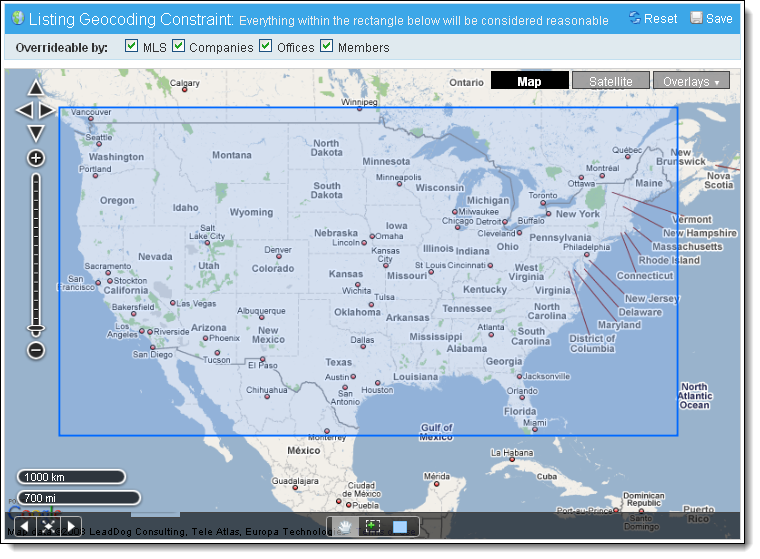Screen dimensions: 760x559
Task: Click the Miami city marker
Action: click(x=535, y=430)
